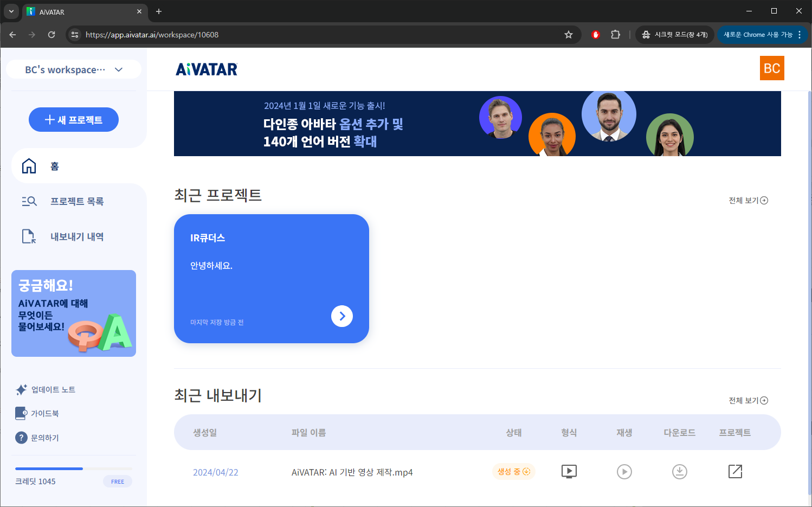Click the AiVATAR logo
This screenshot has width=812, height=507.
tap(207, 69)
